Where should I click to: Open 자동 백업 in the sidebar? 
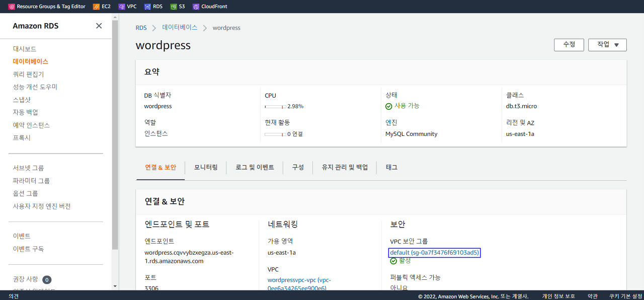point(25,112)
